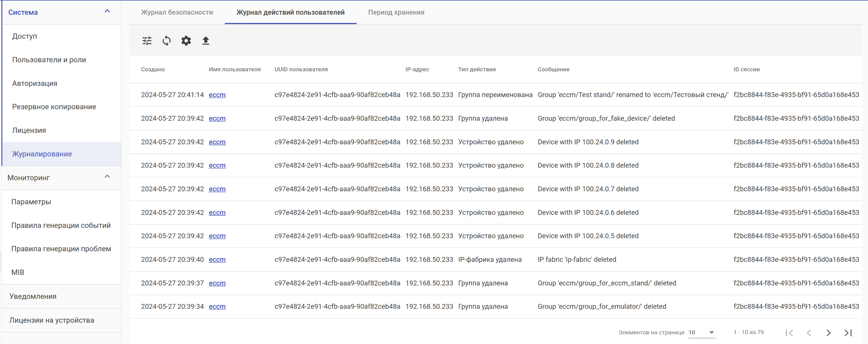Switch to Журнал безопасности tab
This screenshot has width=868, height=344.
(x=177, y=12)
